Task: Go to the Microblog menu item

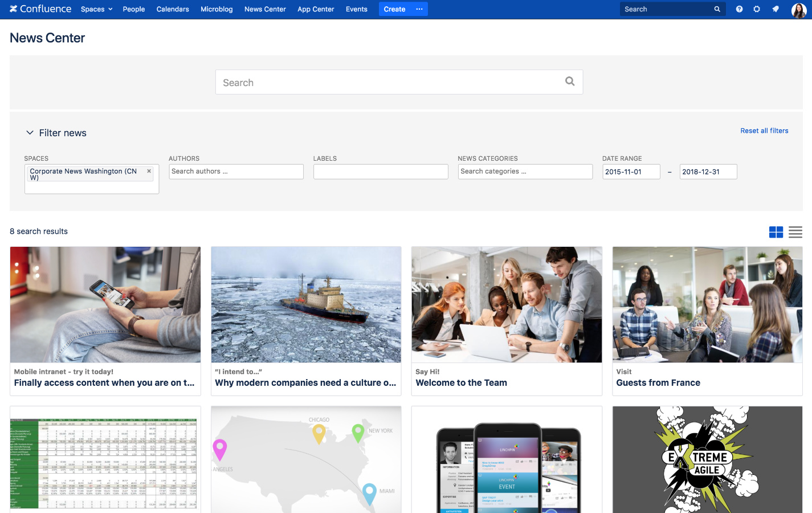Action: click(x=217, y=9)
